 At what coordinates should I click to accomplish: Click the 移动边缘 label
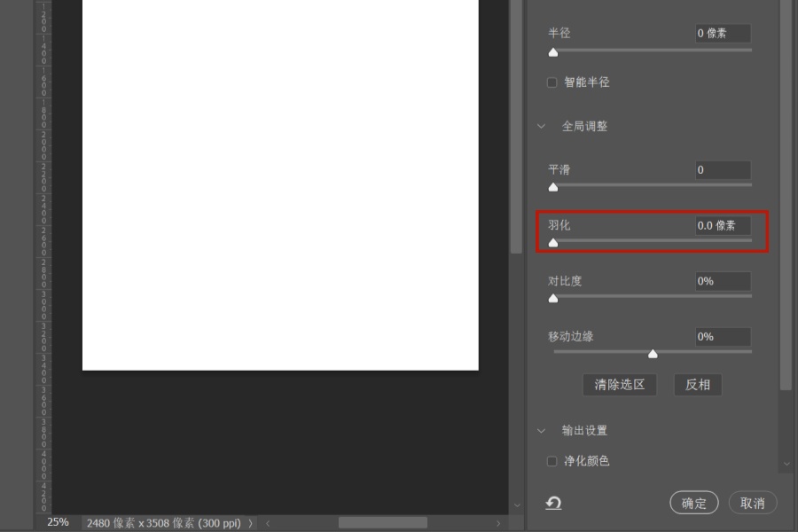[570, 337]
